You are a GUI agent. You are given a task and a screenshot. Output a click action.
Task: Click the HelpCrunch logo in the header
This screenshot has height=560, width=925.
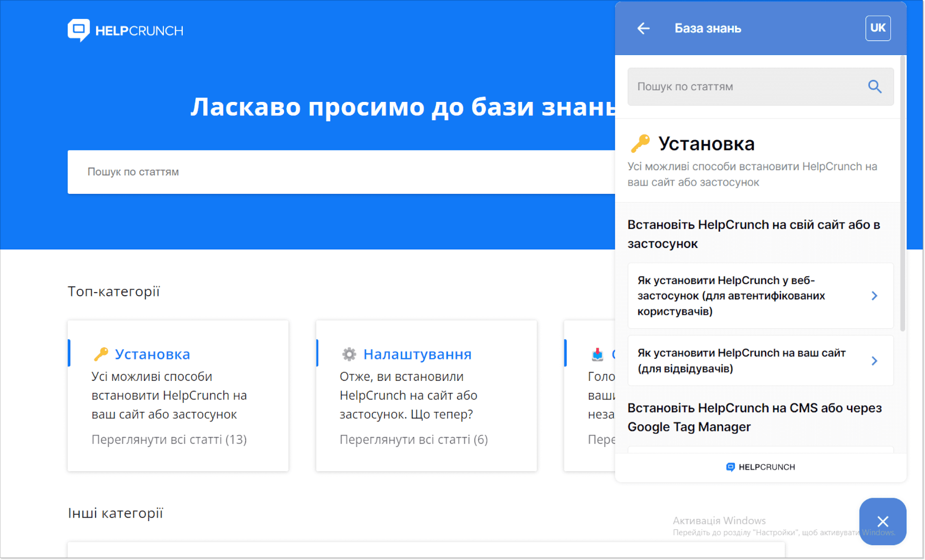point(125,31)
